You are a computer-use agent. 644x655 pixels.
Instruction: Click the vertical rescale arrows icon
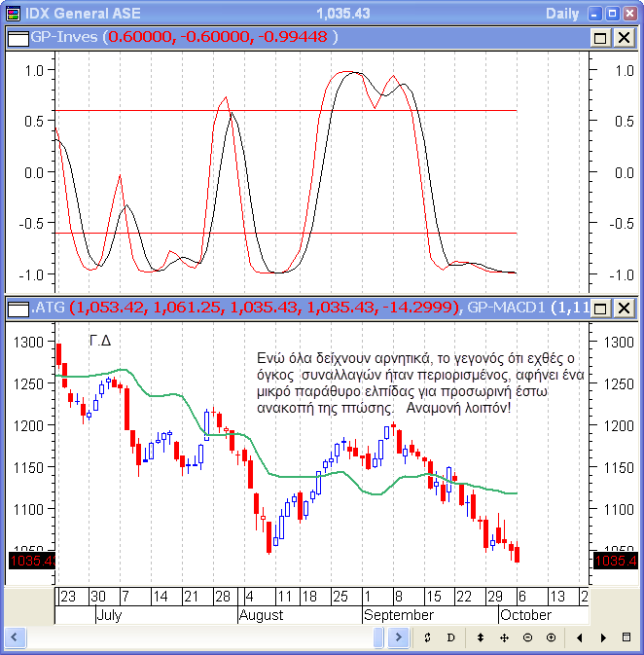[480, 637]
